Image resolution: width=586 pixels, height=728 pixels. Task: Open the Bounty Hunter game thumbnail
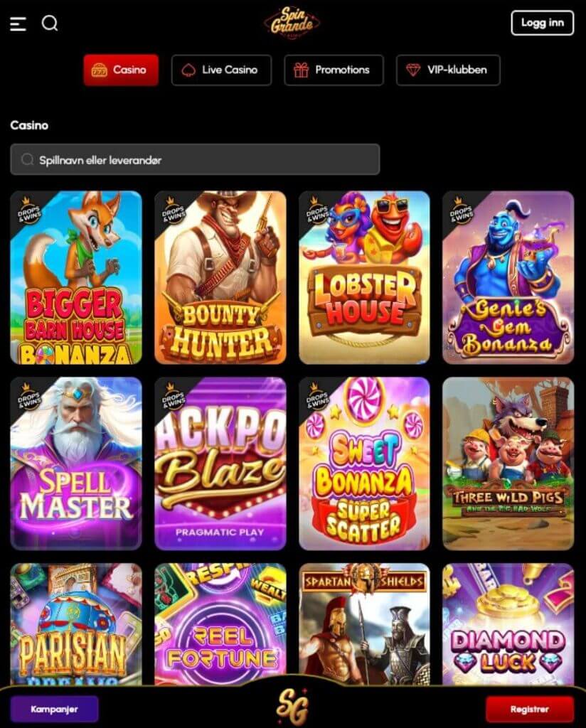(220, 277)
